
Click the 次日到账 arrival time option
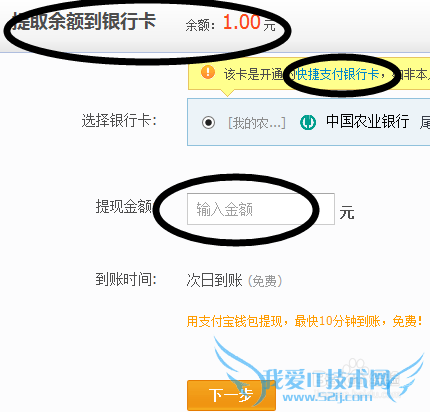coord(215,280)
